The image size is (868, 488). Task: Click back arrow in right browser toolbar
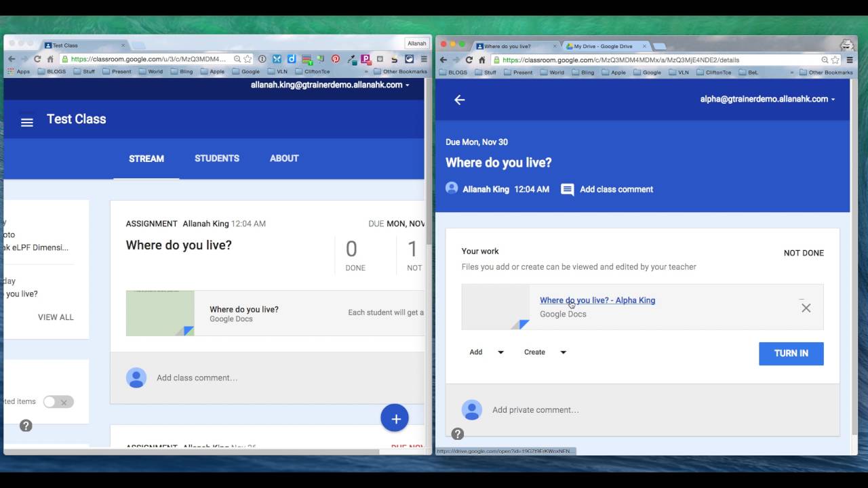[443, 60]
